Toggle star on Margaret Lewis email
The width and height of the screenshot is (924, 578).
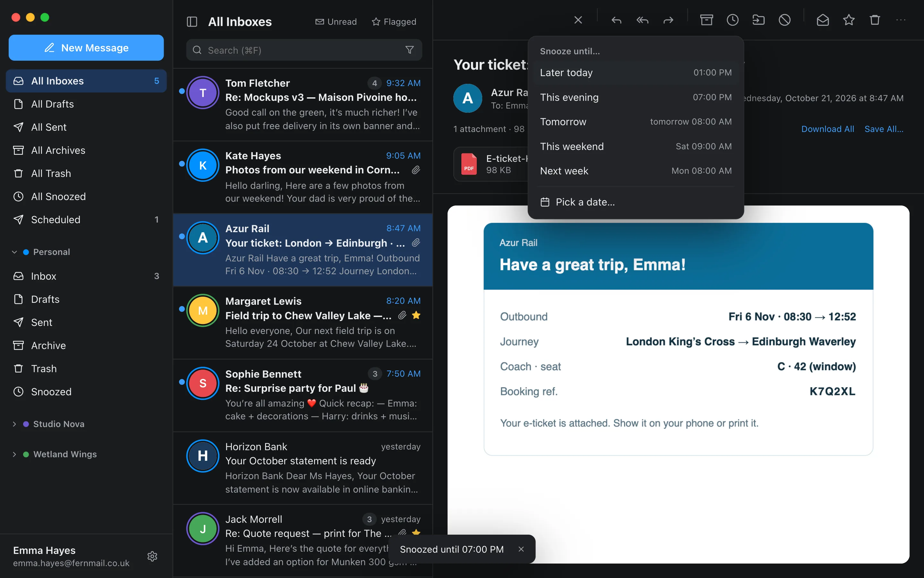tap(416, 315)
